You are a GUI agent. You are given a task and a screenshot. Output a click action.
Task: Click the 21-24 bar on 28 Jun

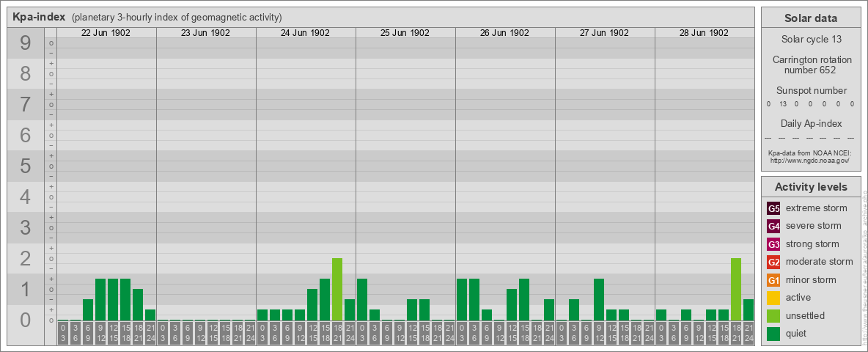748,310
